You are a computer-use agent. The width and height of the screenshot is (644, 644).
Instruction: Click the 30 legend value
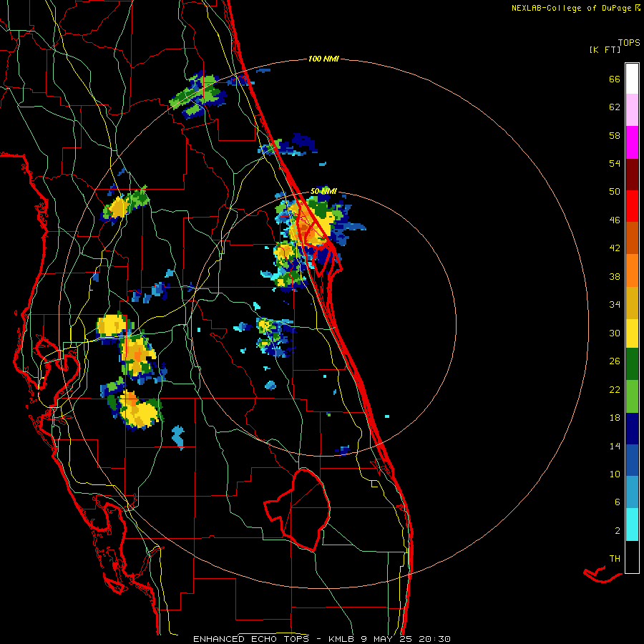click(615, 333)
